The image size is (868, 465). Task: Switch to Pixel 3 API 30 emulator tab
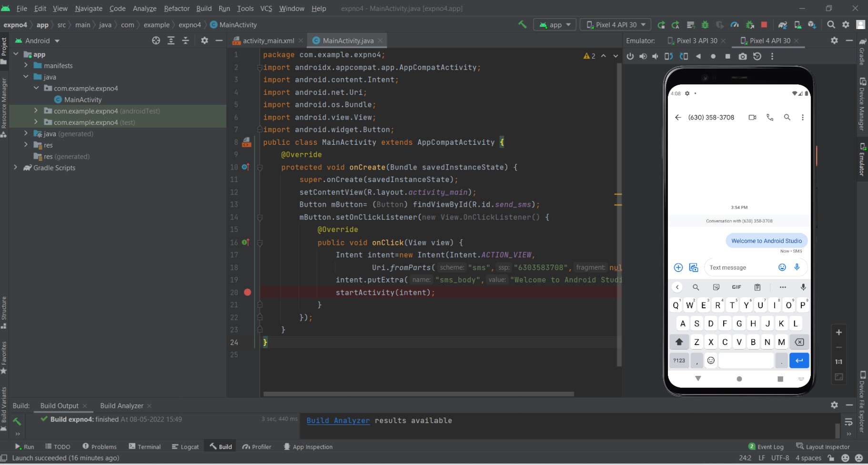point(696,40)
